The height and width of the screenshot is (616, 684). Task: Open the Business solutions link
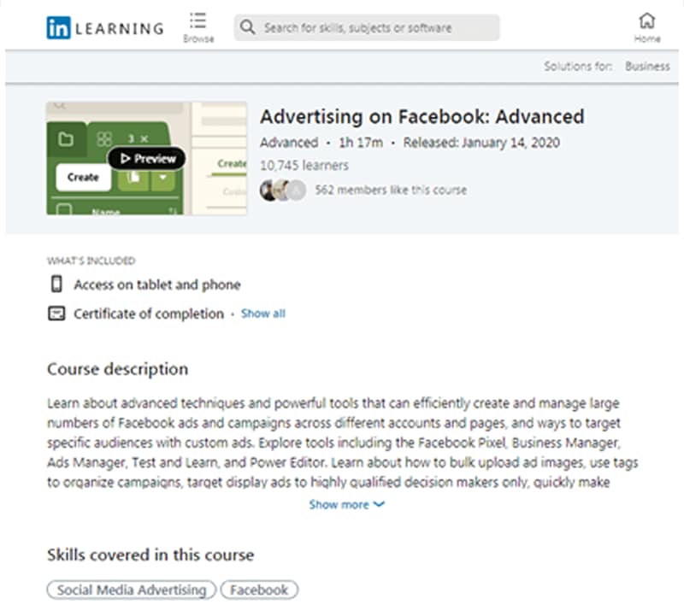point(647,66)
